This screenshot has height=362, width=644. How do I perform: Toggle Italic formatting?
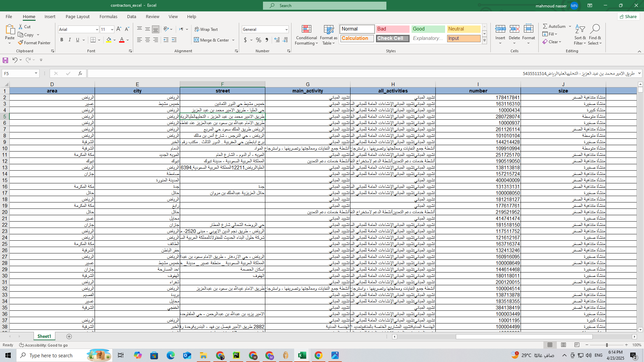click(x=70, y=40)
